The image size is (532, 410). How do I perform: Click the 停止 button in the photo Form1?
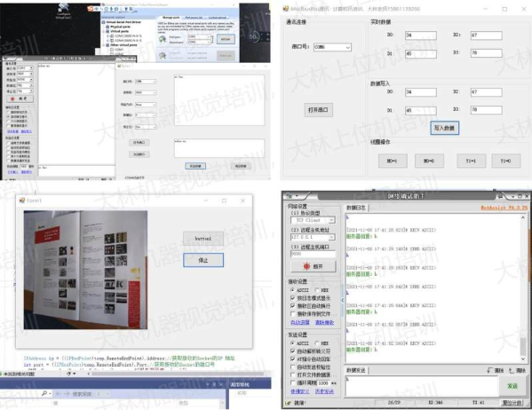pyautogui.click(x=203, y=260)
